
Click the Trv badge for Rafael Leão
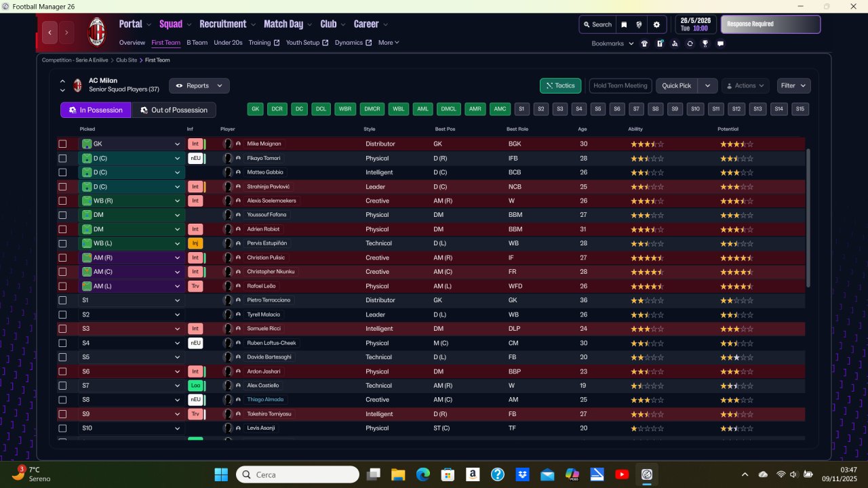click(195, 286)
